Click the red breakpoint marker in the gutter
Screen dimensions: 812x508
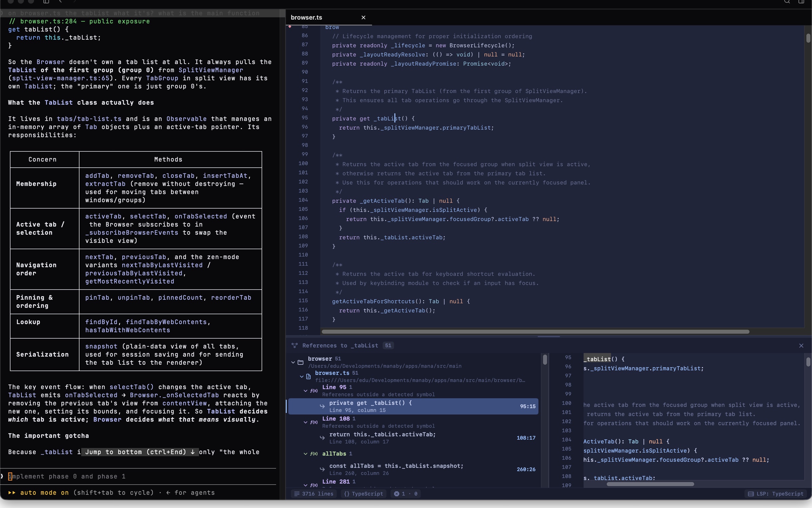[290, 26]
